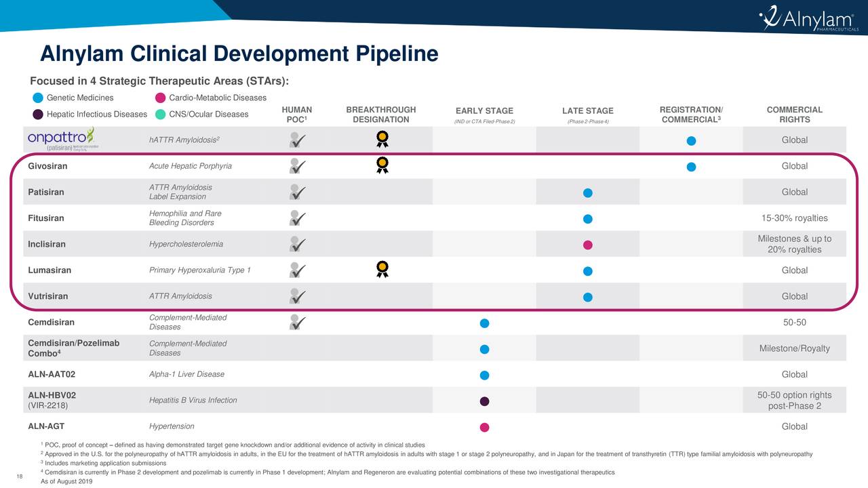The width and height of the screenshot is (868, 488).
Task: Click the Cemdisiran drug name in the 50-50 row
Action: [x=52, y=323]
